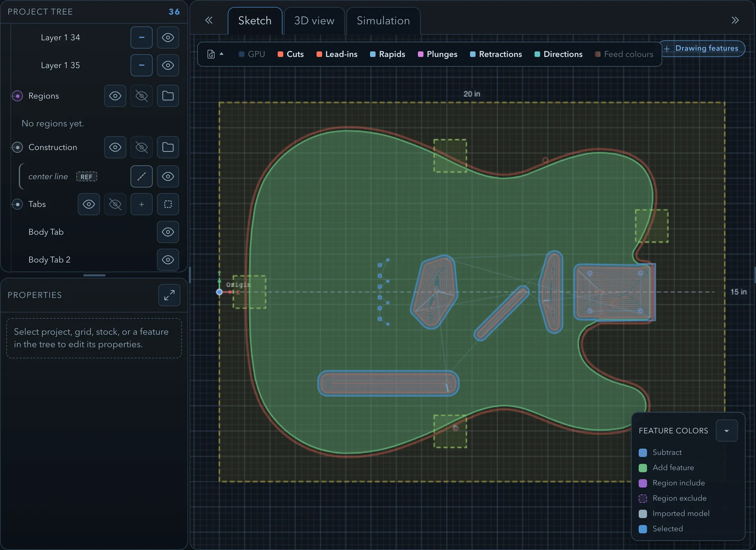This screenshot has height=550, width=756.
Task: Click the minus button on Layer 1 35
Action: coord(141,65)
